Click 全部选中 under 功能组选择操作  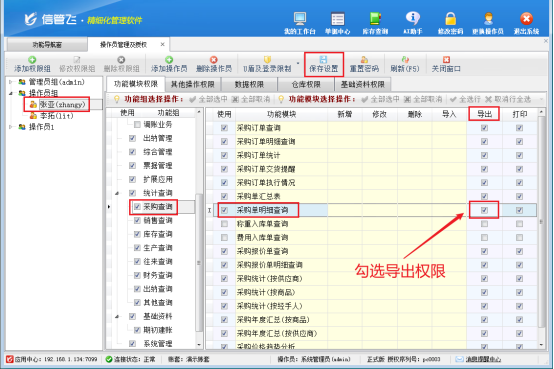208,99
